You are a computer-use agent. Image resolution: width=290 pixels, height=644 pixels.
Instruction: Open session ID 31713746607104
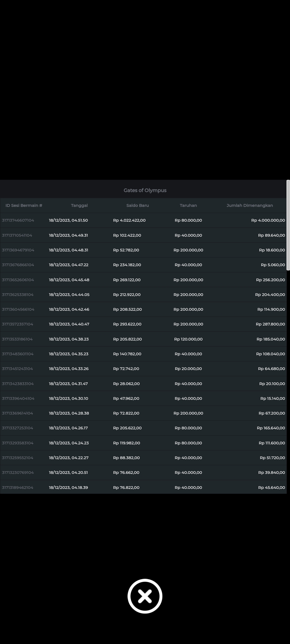(18, 220)
